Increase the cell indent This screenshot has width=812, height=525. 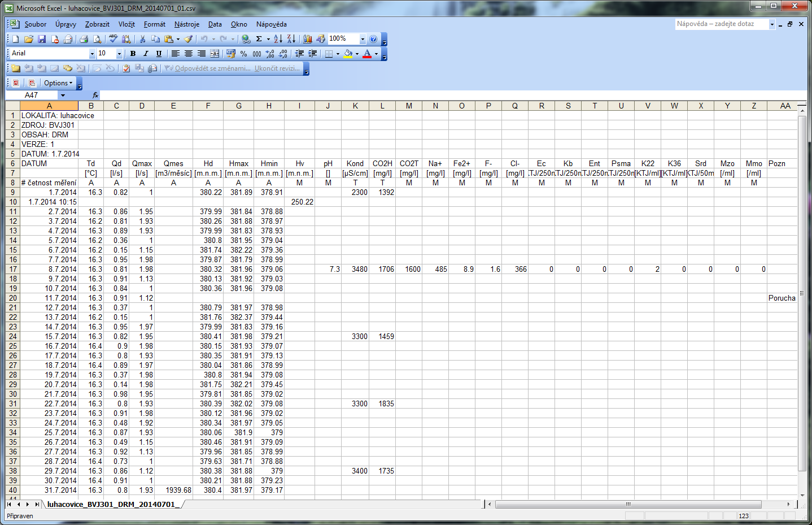point(312,54)
